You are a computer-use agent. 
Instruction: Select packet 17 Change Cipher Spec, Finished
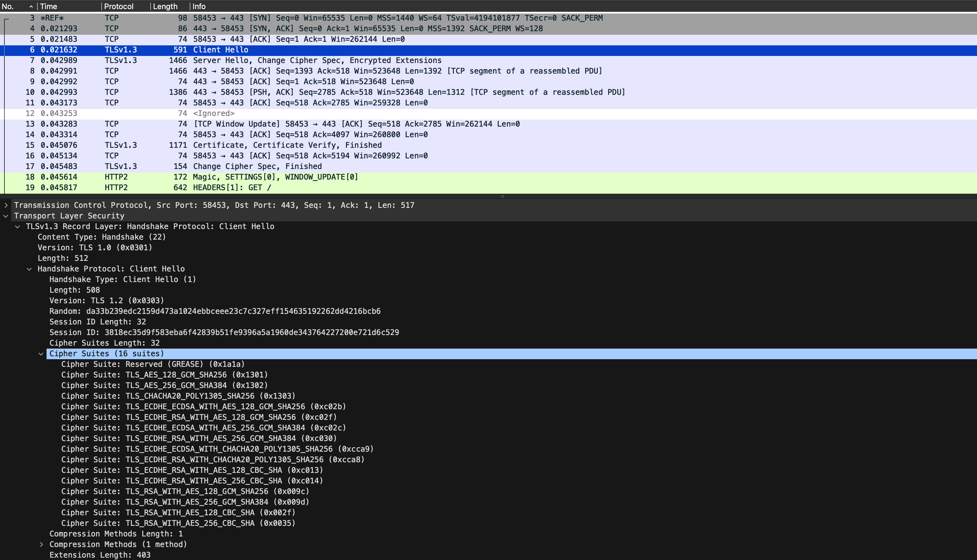pyautogui.click(x=488, y=167)
